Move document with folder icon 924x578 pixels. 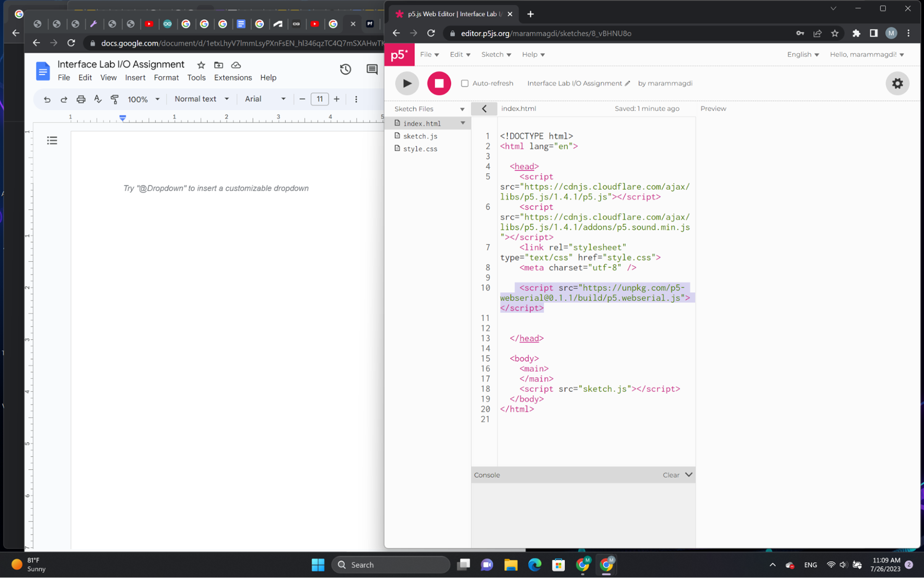218,65
